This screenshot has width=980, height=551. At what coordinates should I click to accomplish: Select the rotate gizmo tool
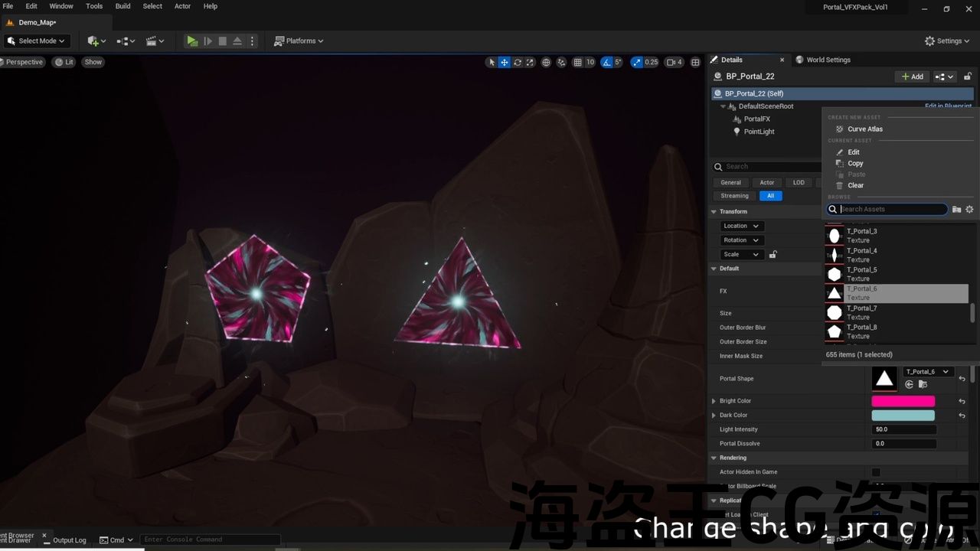click(518, 62)
